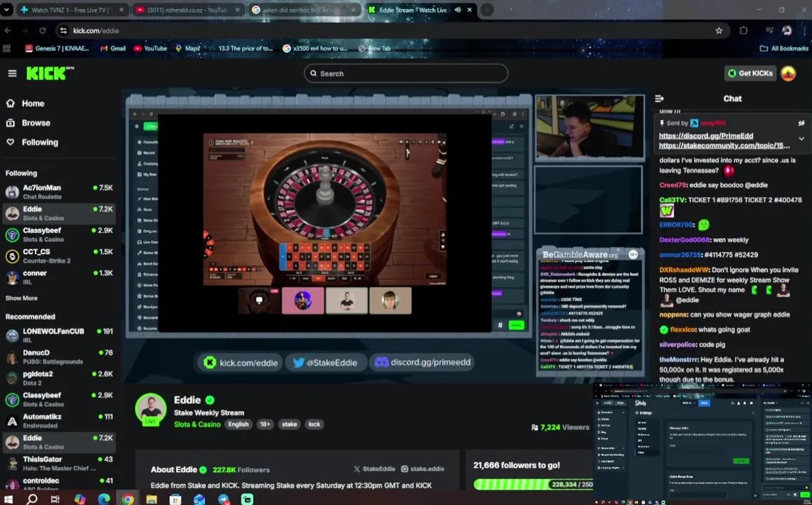This screenshot has width=812, height=505.
Task: Expand Show More under Following
Action: tap(21, 298)
